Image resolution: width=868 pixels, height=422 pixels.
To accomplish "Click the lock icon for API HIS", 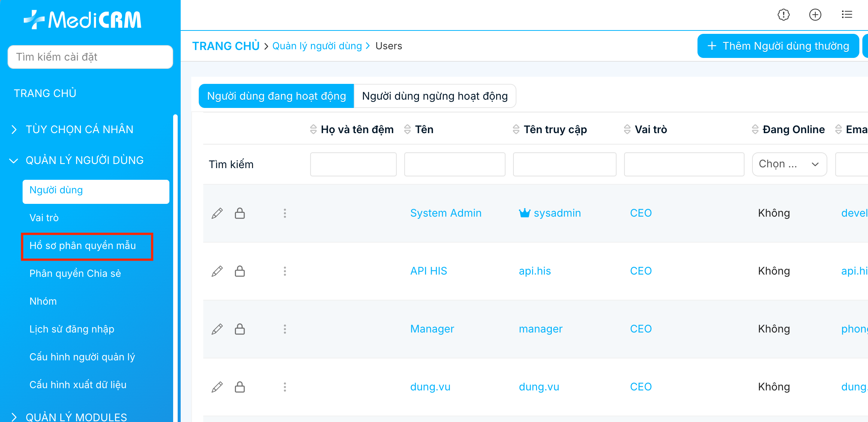I will coord(240,271).
